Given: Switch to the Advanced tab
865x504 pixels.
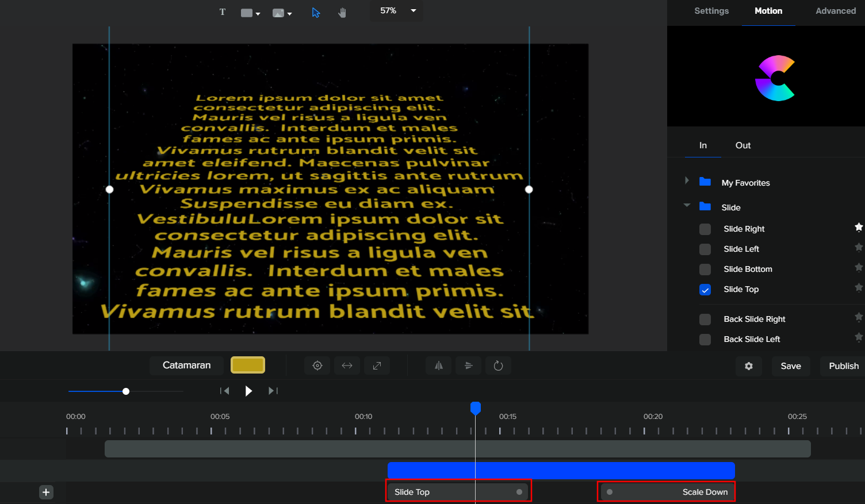Looking at the screenshot, I should (x=836, y=11).
